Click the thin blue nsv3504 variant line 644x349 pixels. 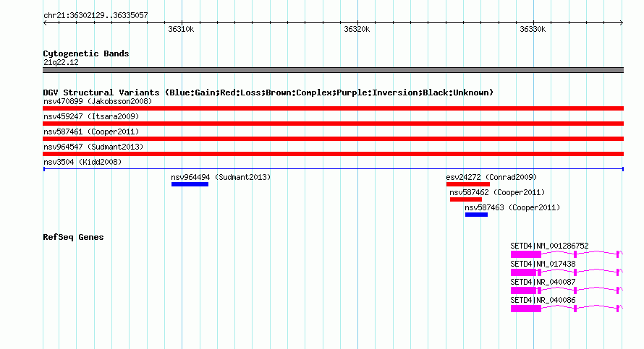pyautogui.click(x=333, y=169)
